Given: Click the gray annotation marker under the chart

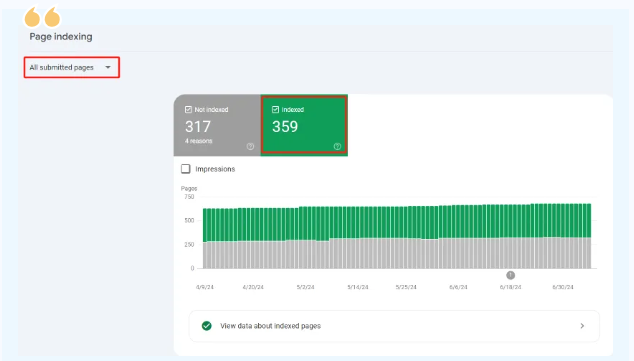Looking at the screenshot, I should click(511, 275).
